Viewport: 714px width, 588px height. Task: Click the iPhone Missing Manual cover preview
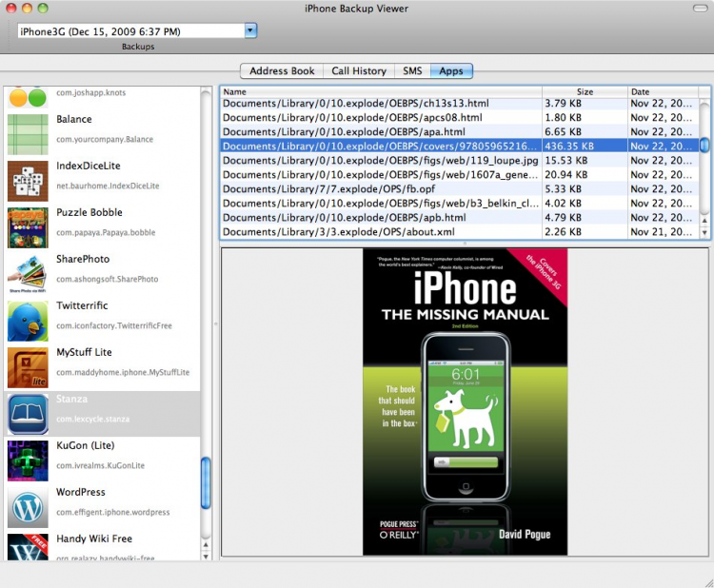[465, 402]
